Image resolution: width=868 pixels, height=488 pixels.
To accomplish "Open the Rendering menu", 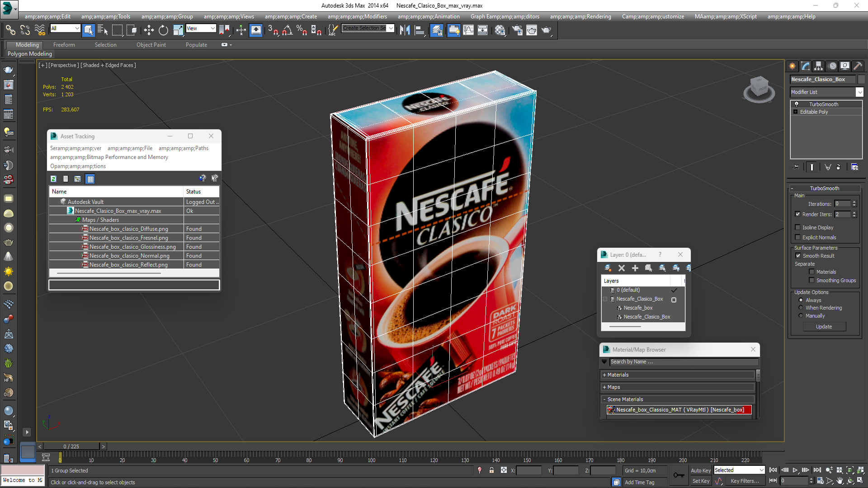I will 580,17.
